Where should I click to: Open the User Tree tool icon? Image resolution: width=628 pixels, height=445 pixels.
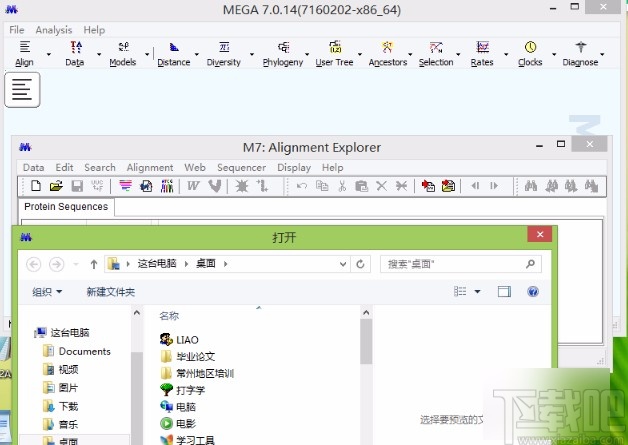(x=334, y=53)
